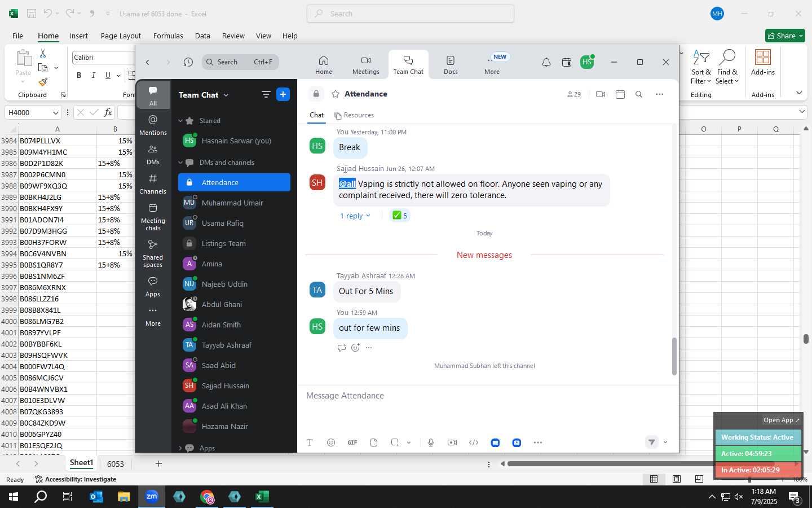
Task: Open Find & Select dropdown
Action: (727, 67)
